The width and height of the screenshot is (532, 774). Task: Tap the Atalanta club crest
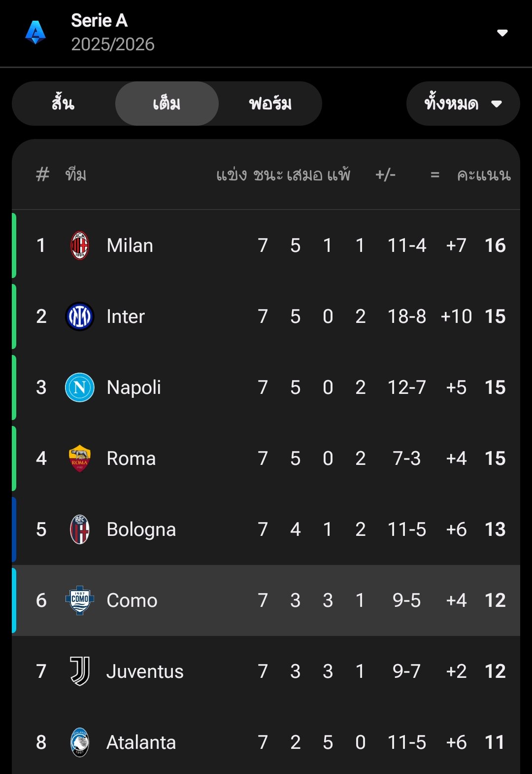80,742
